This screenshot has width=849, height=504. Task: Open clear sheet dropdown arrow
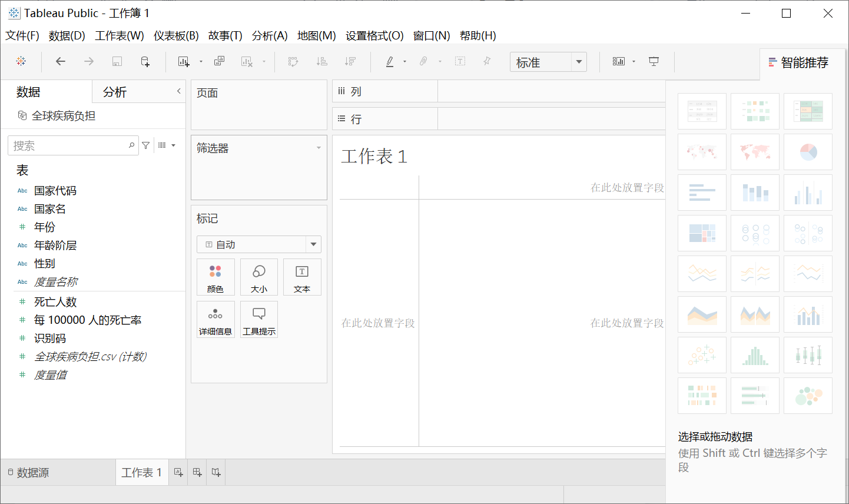coord(264,61)
